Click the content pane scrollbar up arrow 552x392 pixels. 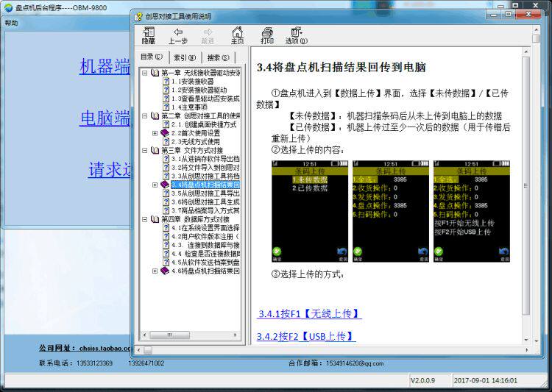pos(526,52)
